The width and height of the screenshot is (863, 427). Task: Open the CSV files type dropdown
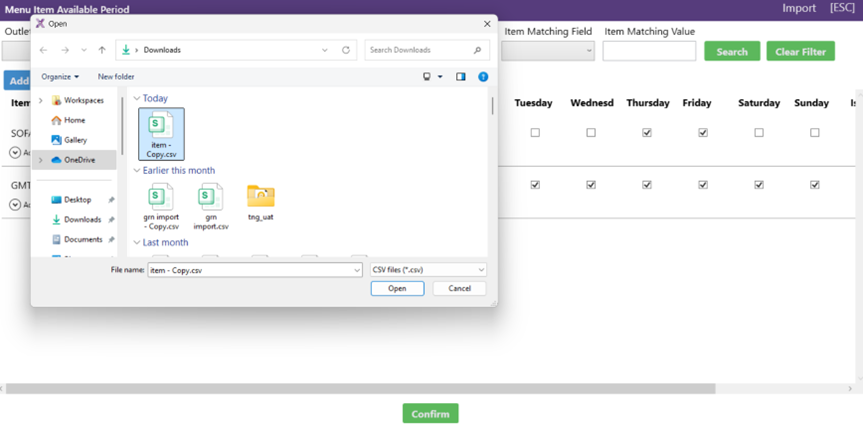[428, 270]
